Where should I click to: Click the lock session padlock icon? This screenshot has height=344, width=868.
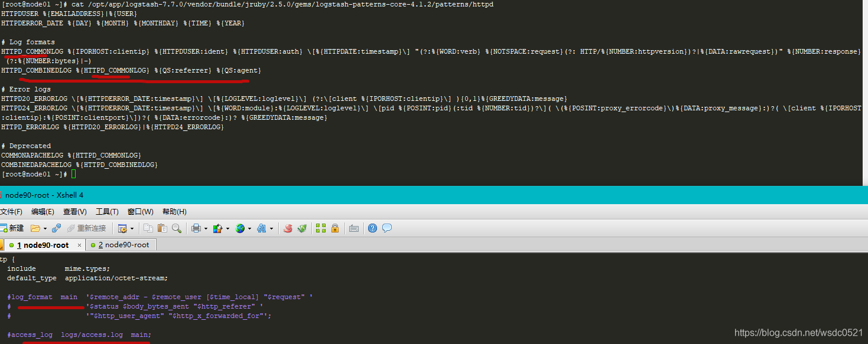[335, 228]
